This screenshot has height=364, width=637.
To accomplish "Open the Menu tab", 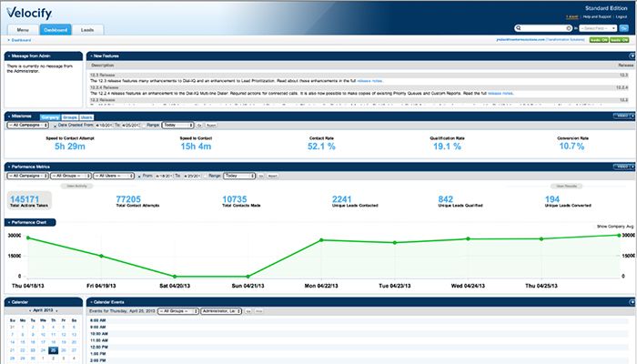I will 23,30.
